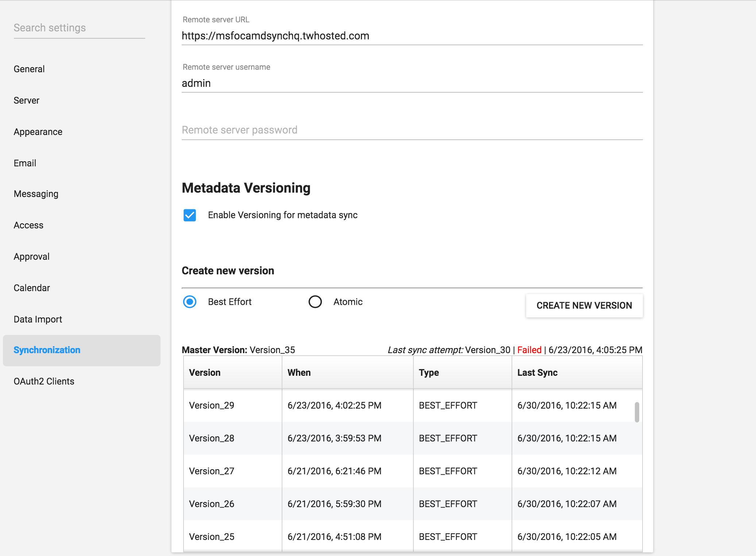The height and width of the screenshot is (556, 756).
Task: Open the Access settings section
Action: (28, 225)
